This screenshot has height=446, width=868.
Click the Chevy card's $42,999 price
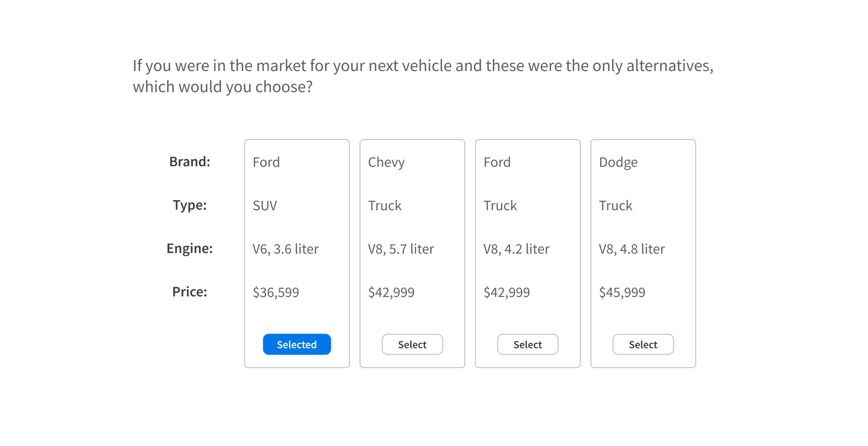tap(391, 292)
